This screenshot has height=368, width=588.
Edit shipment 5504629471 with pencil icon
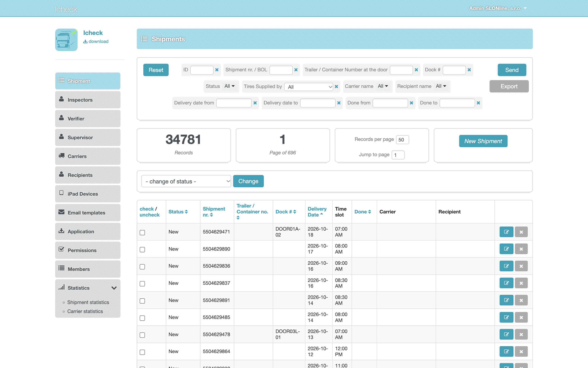tap(506, 232)
